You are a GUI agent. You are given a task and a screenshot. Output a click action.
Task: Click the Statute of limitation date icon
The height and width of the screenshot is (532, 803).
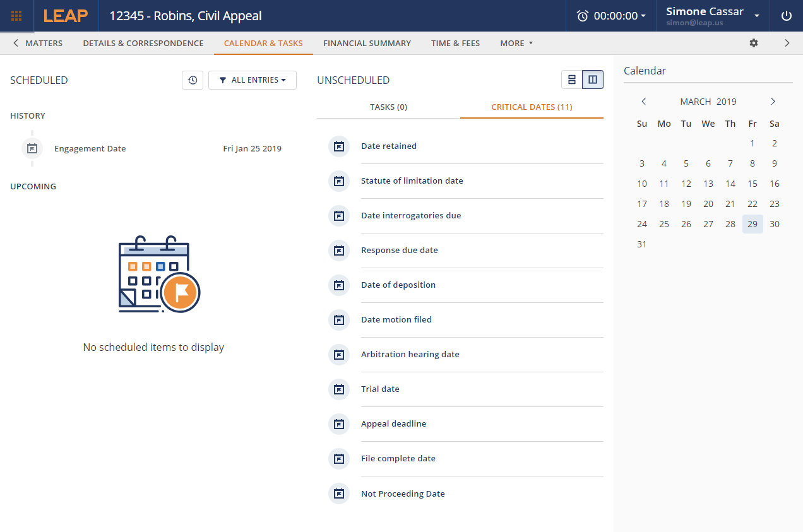click(x=339, y=180)
